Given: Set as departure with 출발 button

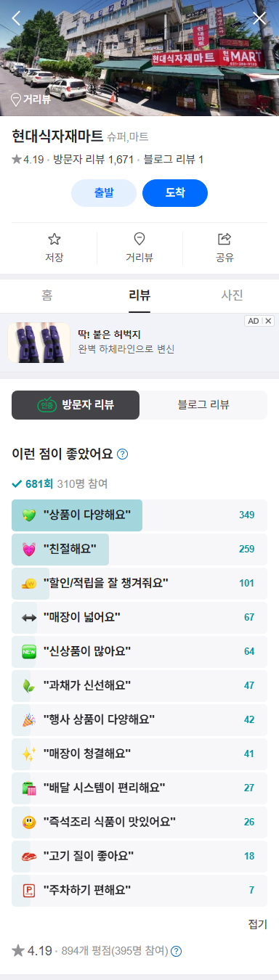Looking at the screenshot, I should (x=104, y=193).
